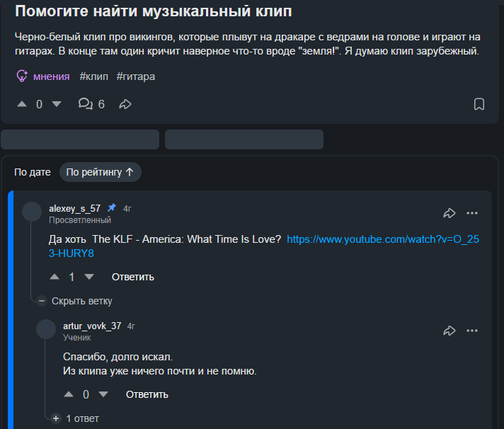The height and width of the screenshot is (429, 504).
Task: Open more options for artur_vovk_37's comment
Action: point(472,331)
